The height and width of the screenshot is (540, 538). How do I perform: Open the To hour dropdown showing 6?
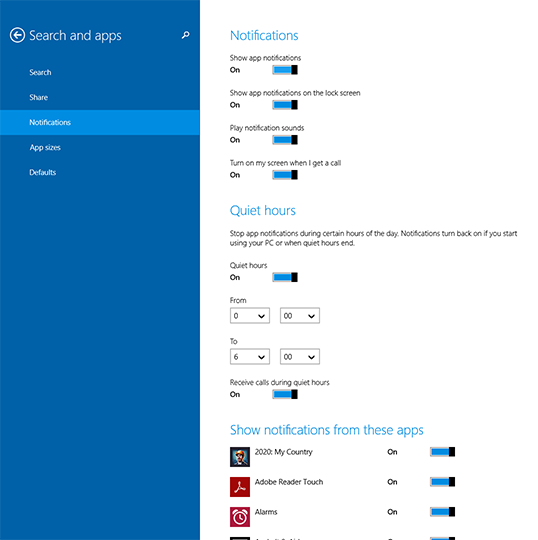(x=250, y=356)
